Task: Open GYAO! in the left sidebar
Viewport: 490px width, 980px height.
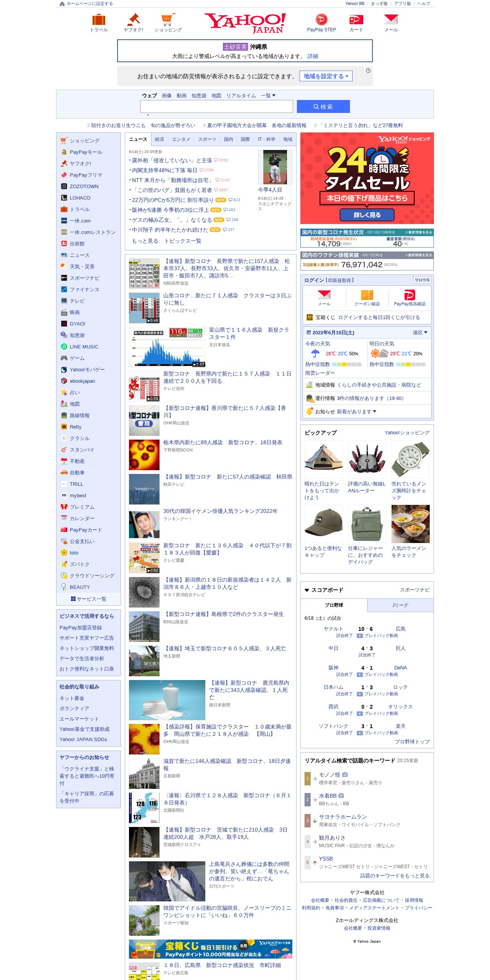Action: pos(77,324)
